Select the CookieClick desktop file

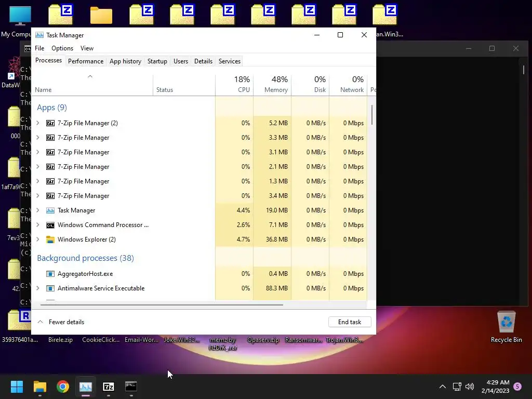tap(101, 340)
